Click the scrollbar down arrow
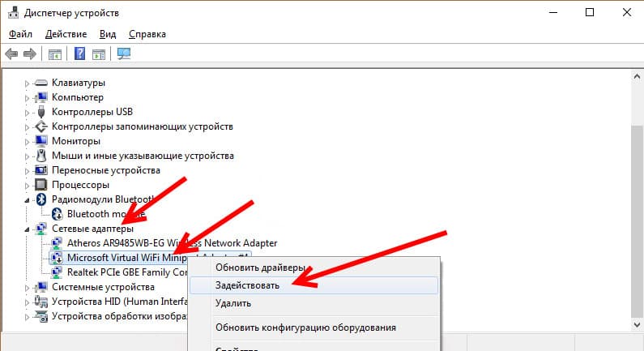The height and width of the screenshot is (351, 644). [637, 325]
